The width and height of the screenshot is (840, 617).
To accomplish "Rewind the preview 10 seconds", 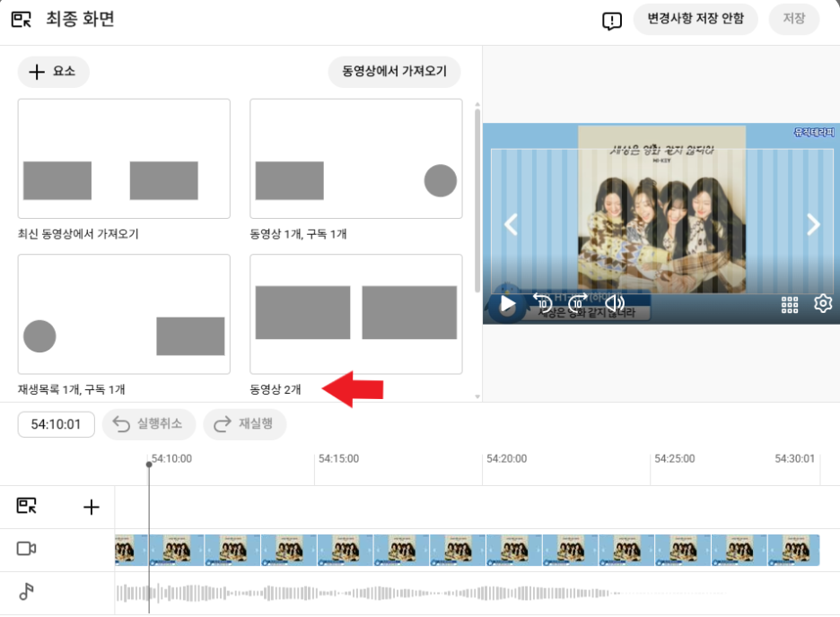I will click(x=542, y=303).
